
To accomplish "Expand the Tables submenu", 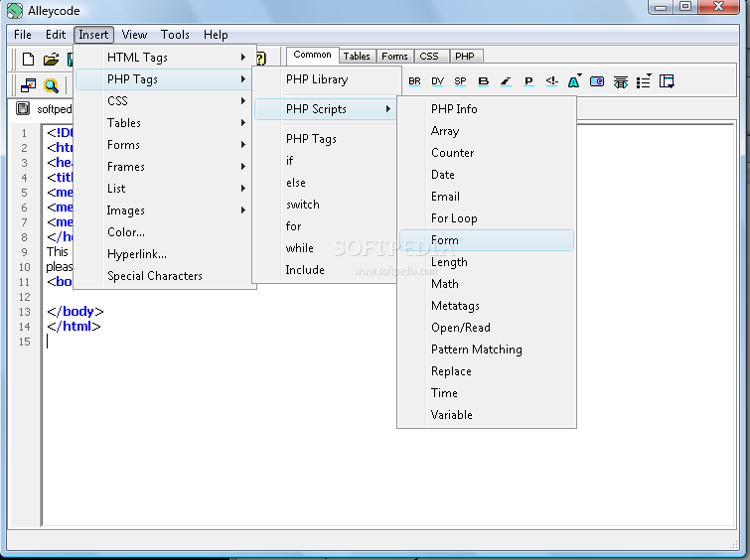I will click(163, 123).
